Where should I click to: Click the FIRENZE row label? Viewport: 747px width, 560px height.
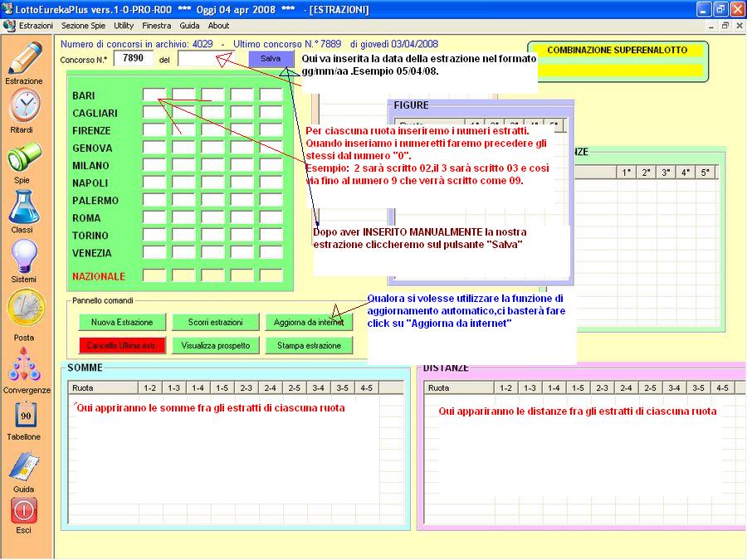tap(91, 130)
